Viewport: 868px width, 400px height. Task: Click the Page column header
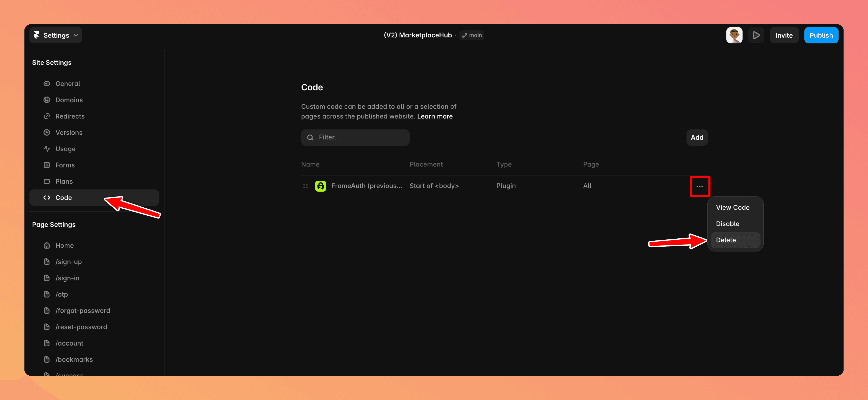point(591,164)
